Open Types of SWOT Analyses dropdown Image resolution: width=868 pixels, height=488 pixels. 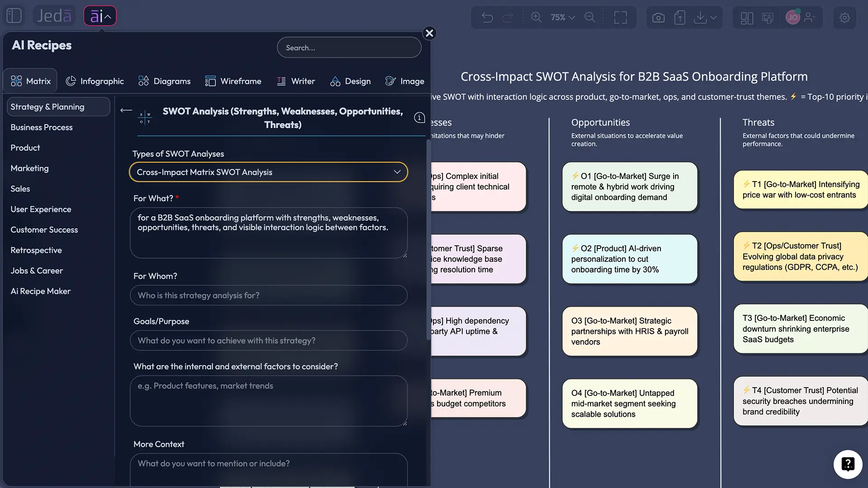[x=269, y=172]
